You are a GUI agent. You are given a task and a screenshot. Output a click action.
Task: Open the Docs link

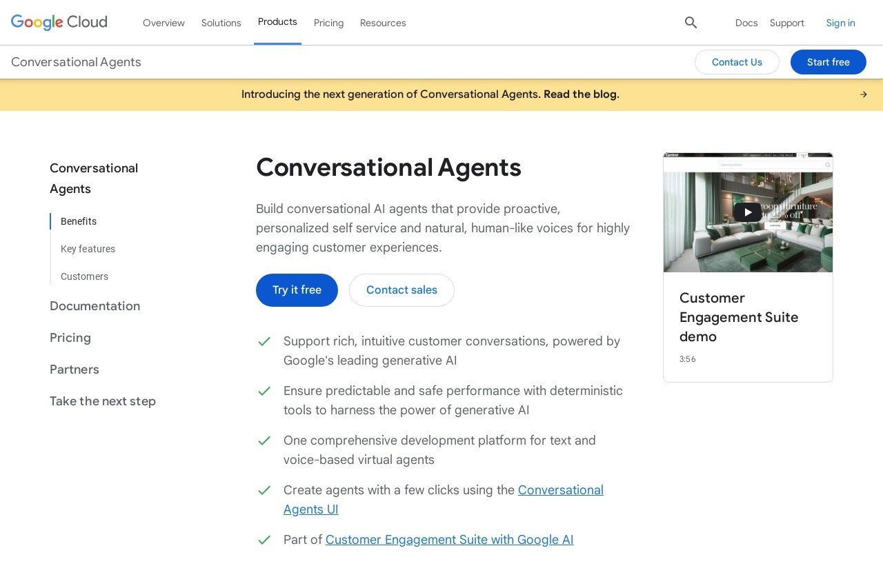coord(746,23)
